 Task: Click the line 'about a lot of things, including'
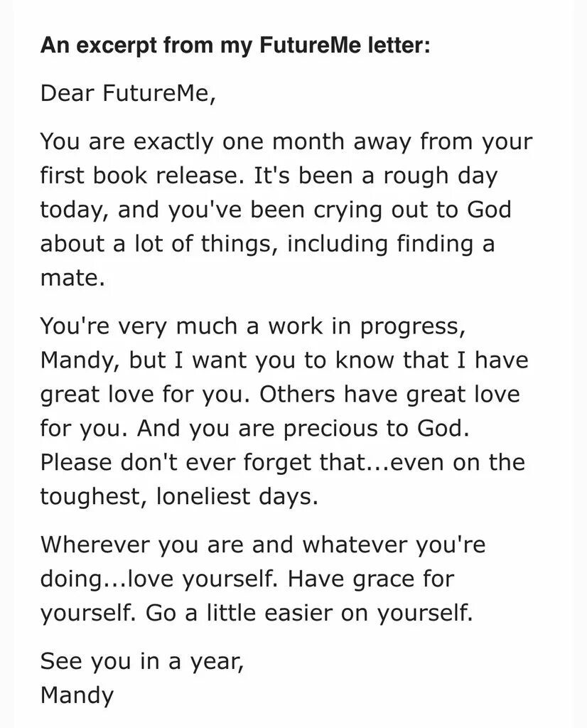267,245
